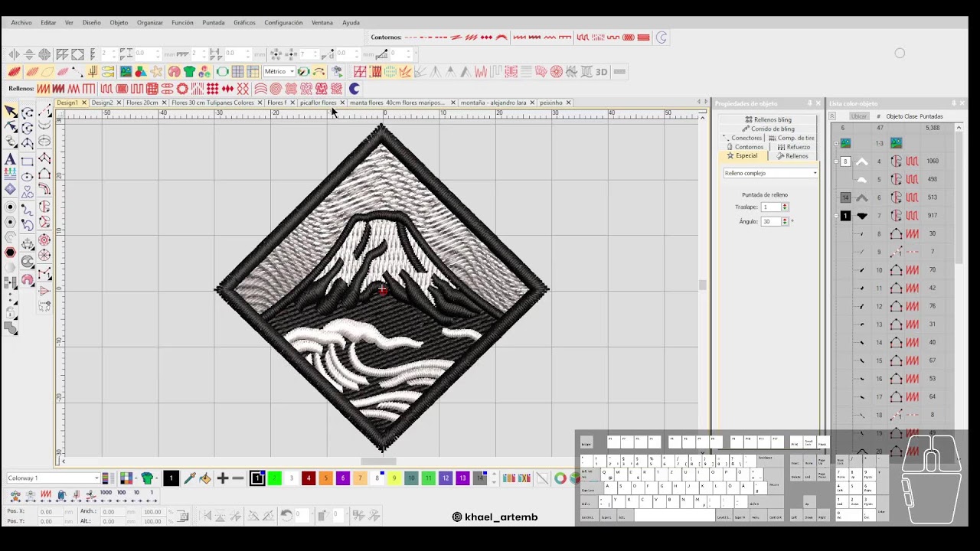This screenshot has height=551, width=980.
Task: Select the spiral fill stitch icon
Action: pos(276,89)
